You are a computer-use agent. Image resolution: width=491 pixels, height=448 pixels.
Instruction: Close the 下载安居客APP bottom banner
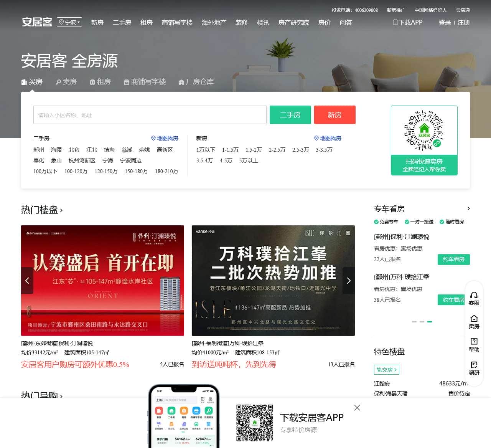[x=357, y=408]
